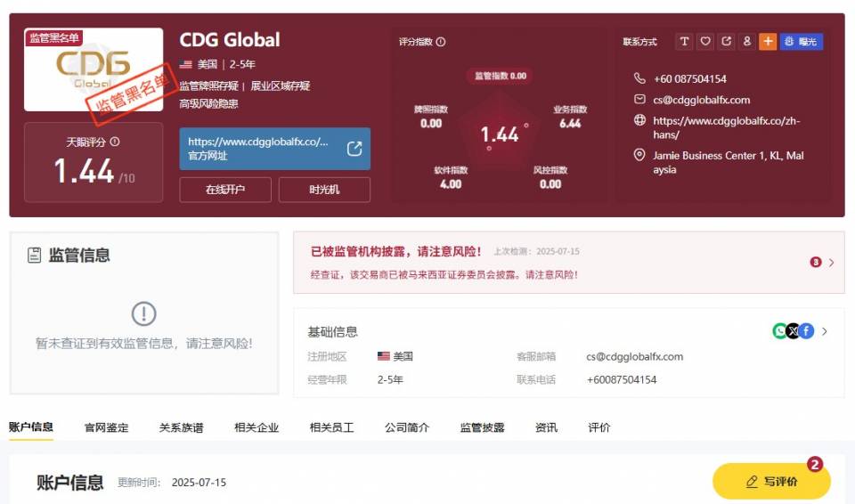Click the person icon beside the share icon

coord(747,42)
